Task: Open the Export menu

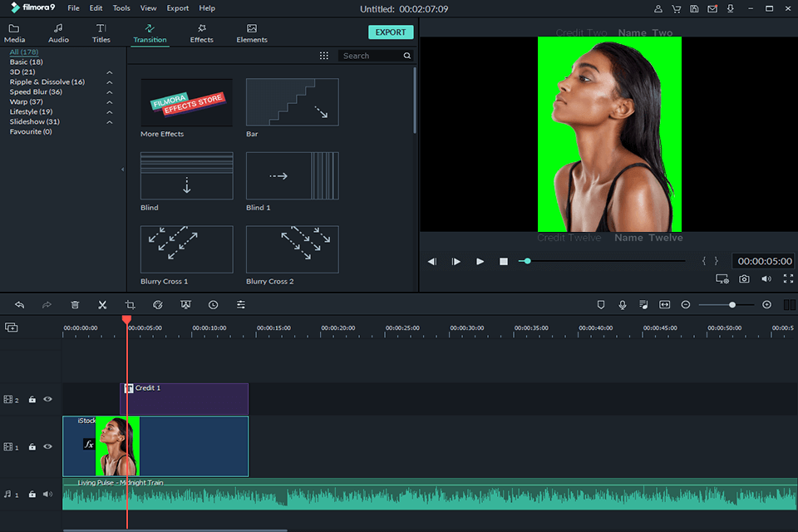Action: 177,8
